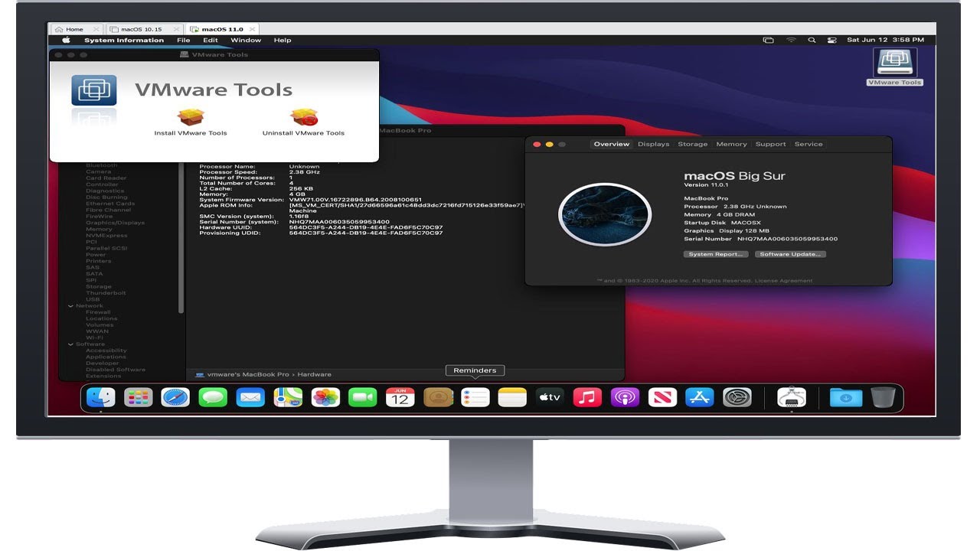Open System Information icon in Dock
The height and width of the screenshot is (551, 980).
click(x=792, y=397)
